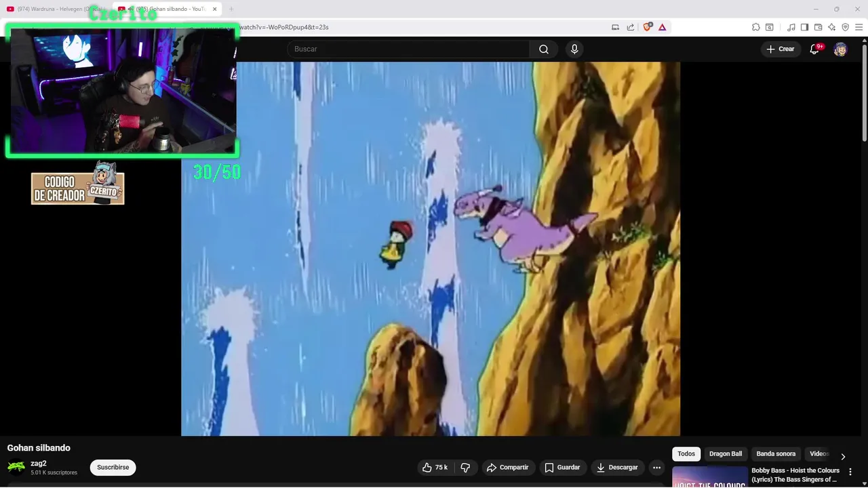
Task: Open the tab search icon
Action: (770, 27)
